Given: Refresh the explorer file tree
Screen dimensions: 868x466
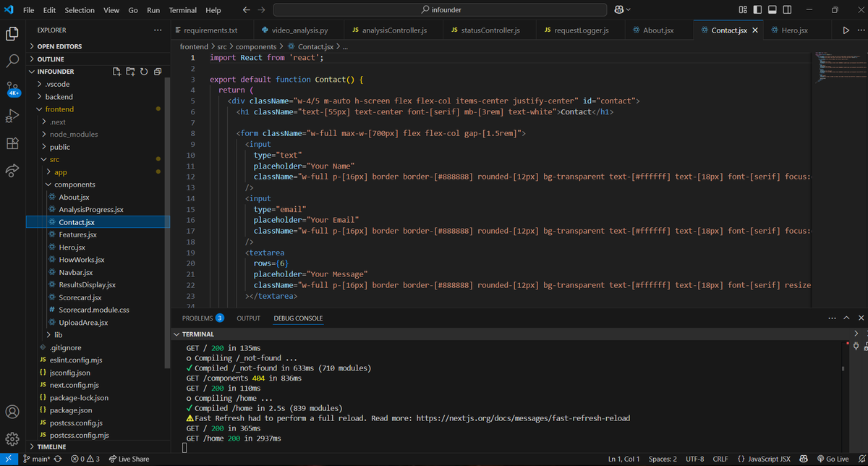Looking at the screenshot, I should pyautogui.click(x=144, y=72).
